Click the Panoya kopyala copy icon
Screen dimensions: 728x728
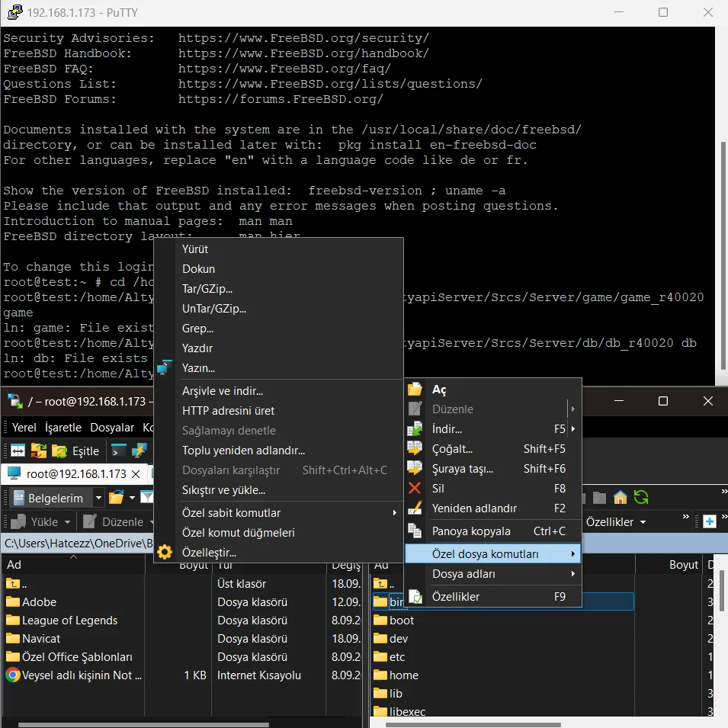coord(415,531)
